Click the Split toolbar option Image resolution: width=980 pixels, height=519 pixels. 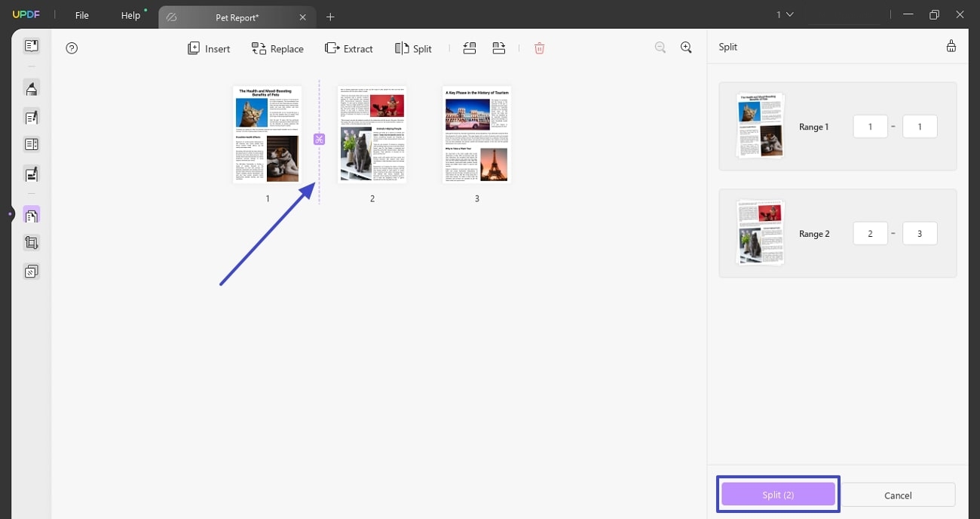point(413,48)
